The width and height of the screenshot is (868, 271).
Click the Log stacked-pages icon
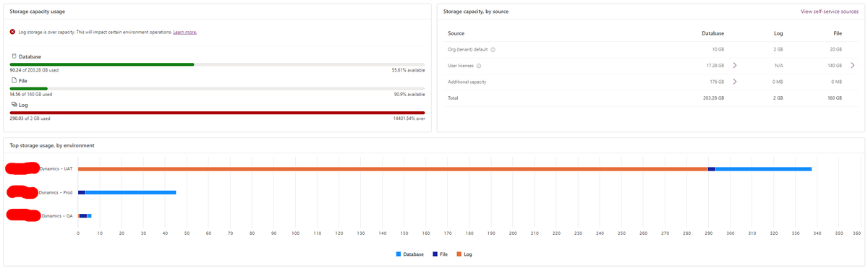[x=14, y=105]
